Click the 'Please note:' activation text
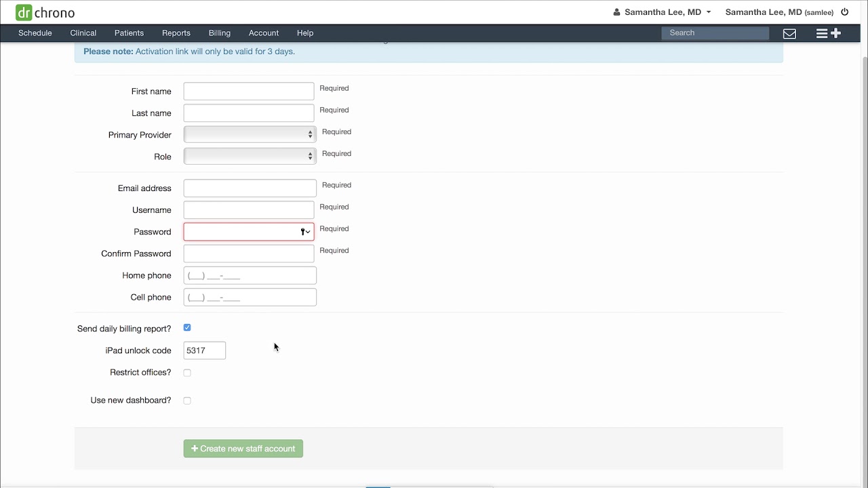 [189, 52]
